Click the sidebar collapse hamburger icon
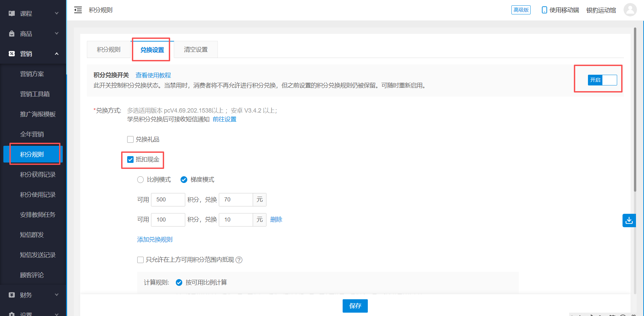The width and height of the screenshot is (644, 316). (78, 10)
